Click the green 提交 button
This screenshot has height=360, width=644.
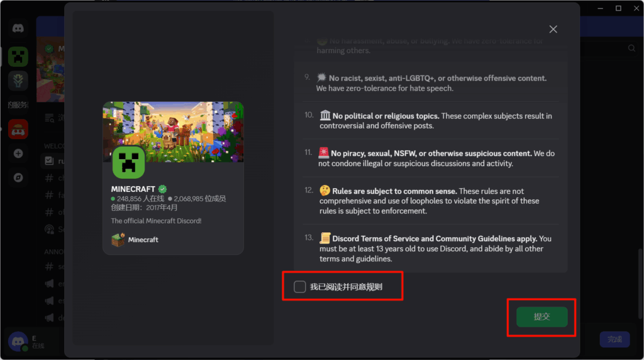(x=541, y=317)
